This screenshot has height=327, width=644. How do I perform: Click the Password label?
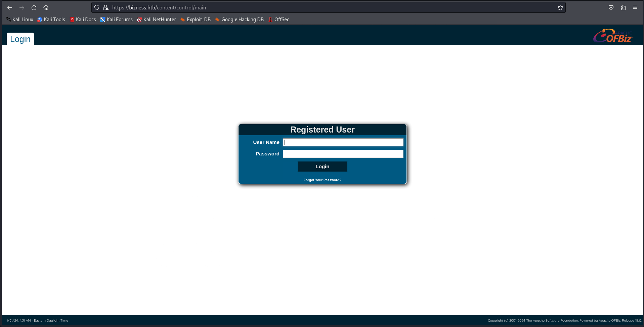pyautogui.click(x=267, y=154)
